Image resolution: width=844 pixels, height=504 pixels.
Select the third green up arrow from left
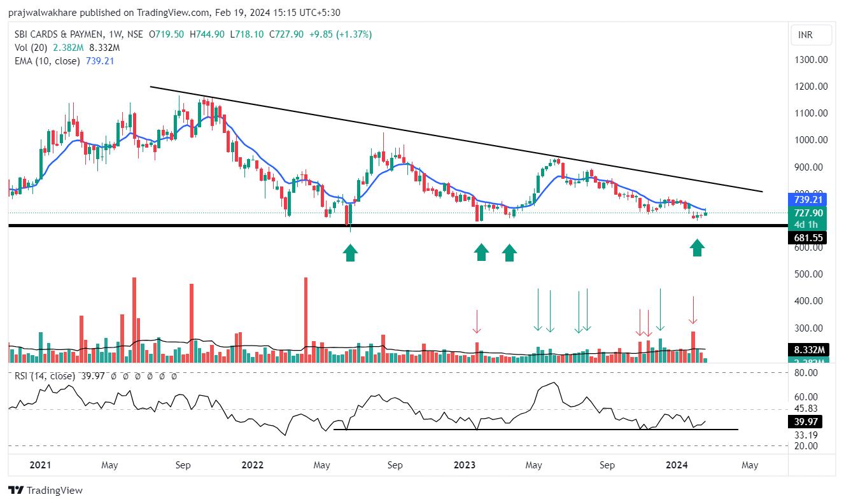(509, 253)
